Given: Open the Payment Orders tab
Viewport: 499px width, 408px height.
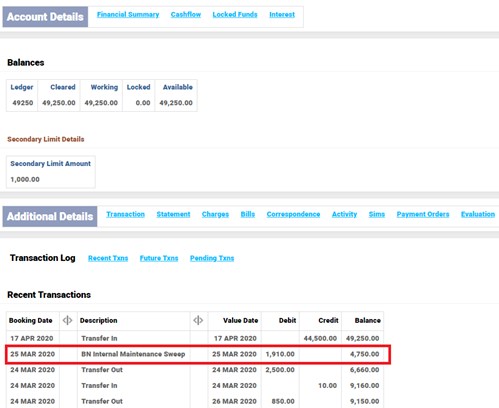Looking at the screenshot, I should click(423, 214).
